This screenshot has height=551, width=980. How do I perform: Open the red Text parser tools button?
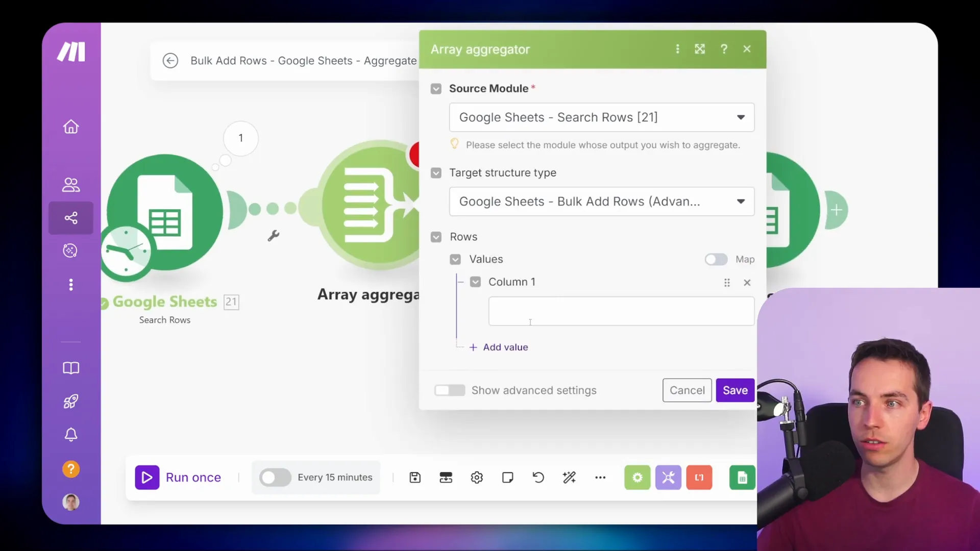click(699, 478)
